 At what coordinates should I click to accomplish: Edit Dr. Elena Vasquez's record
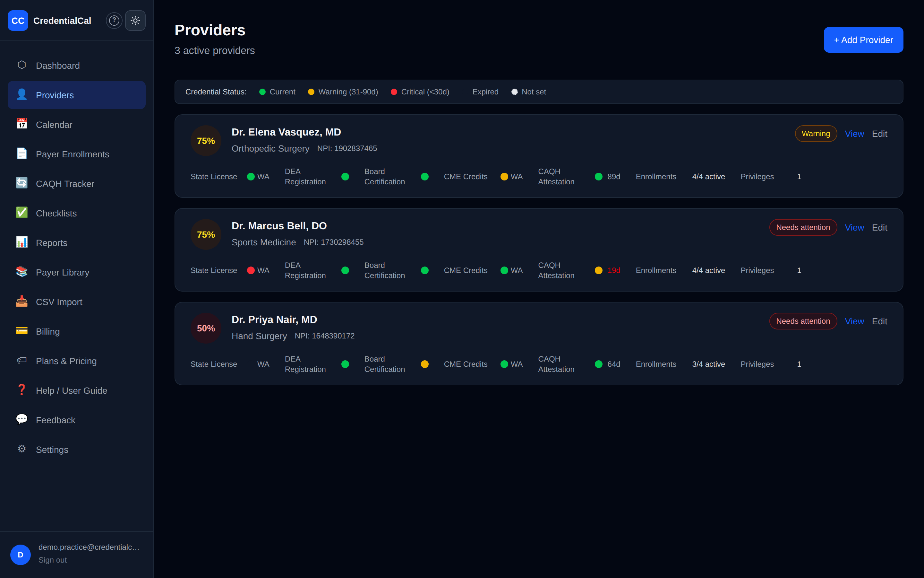(879, 134)
